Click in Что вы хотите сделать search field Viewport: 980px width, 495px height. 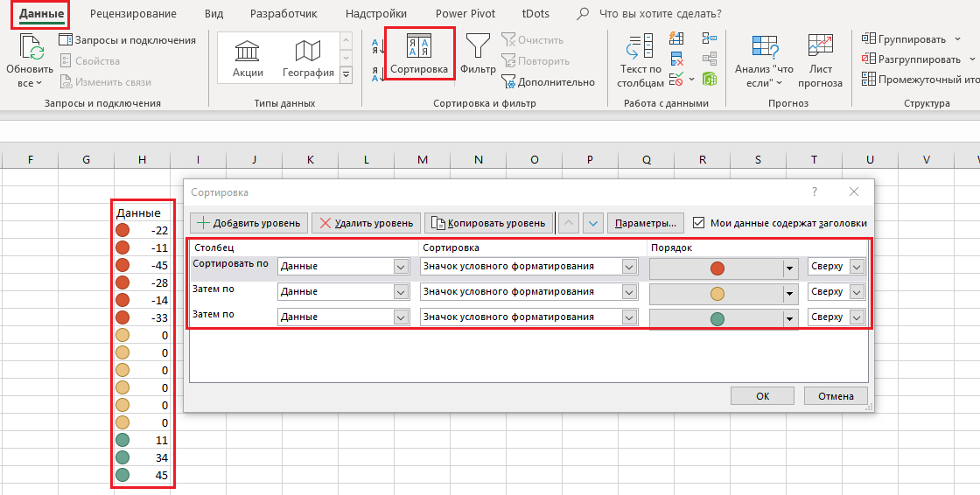pyautogui.click(x=660, y=13)
